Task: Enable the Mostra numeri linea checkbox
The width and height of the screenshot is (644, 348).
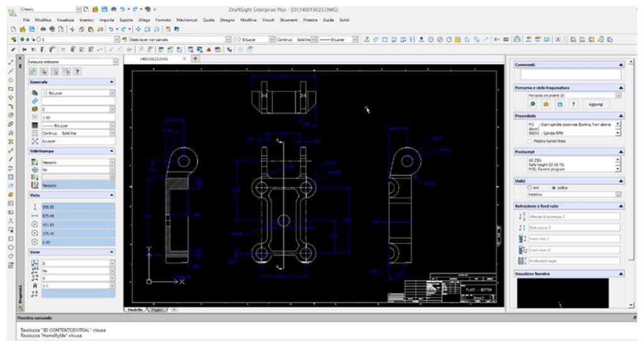Action: tap(530, 141)
